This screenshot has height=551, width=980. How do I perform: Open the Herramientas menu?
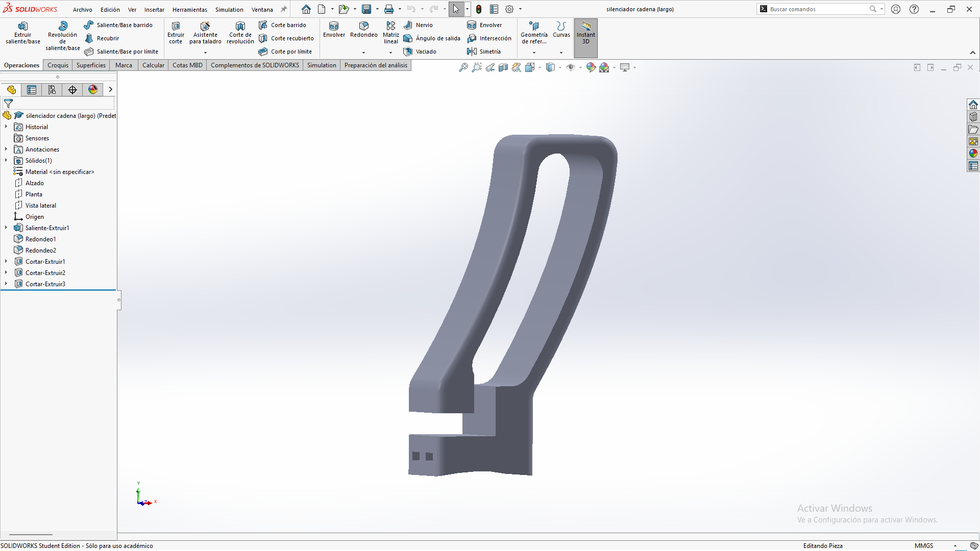click(x=190, y=10)
